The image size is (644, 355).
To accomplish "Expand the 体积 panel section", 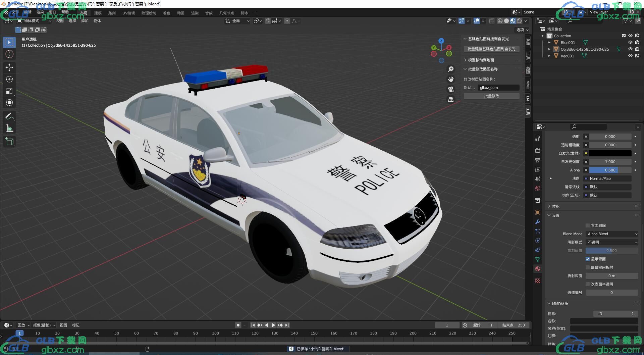I will 555,206.
